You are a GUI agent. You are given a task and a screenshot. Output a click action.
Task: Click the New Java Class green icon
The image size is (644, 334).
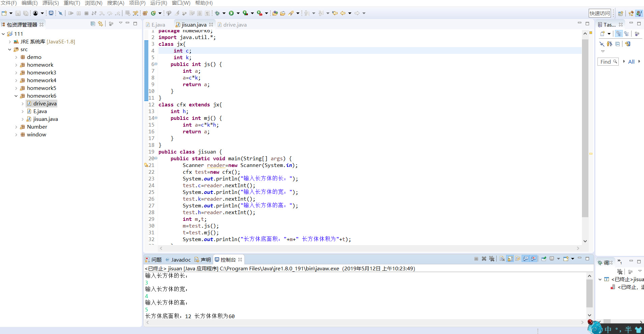(153, 13)
